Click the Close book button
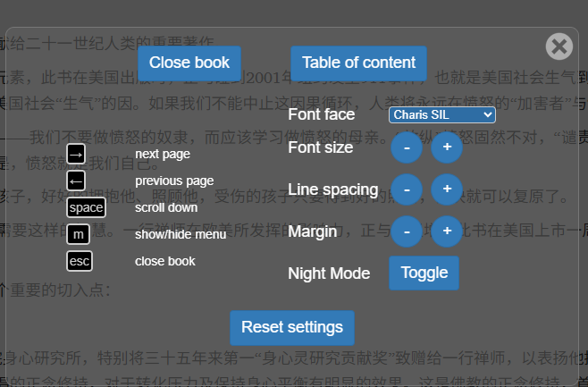 pyautogui.click(x=189, y=63)
